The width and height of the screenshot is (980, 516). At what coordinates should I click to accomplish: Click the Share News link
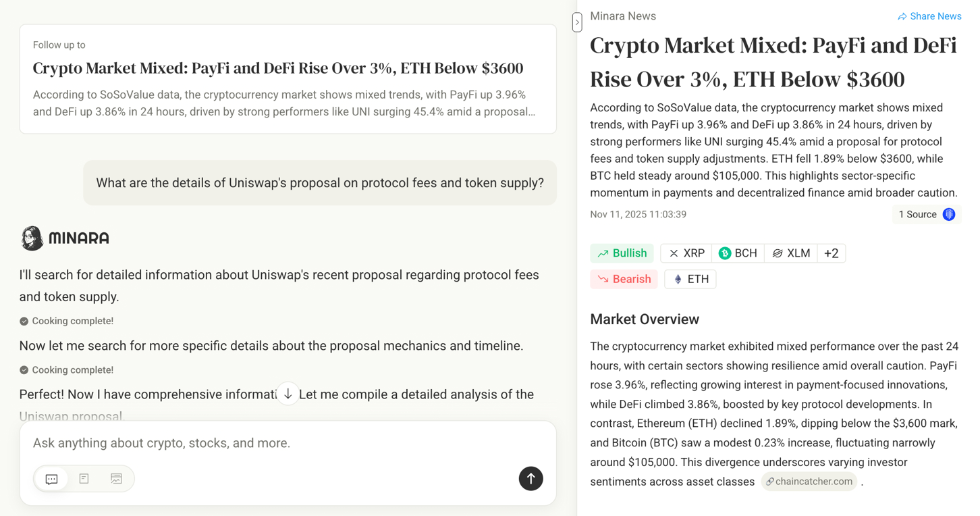[x=929, y=16]
